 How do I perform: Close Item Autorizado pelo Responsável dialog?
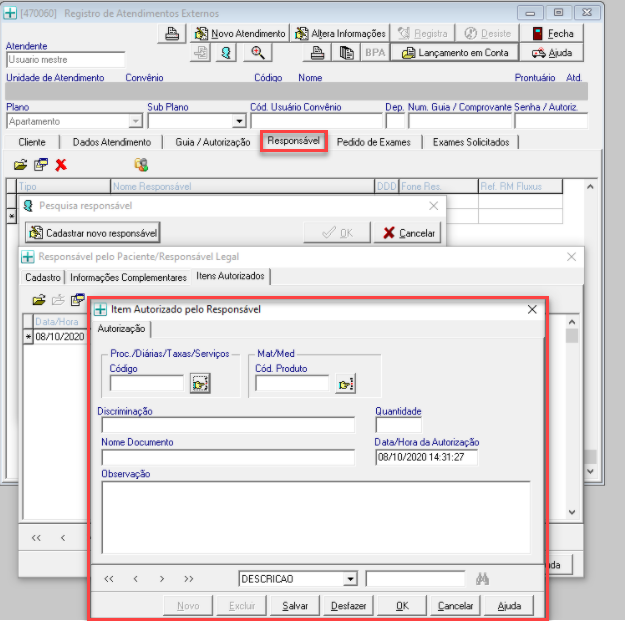[532, 309]
